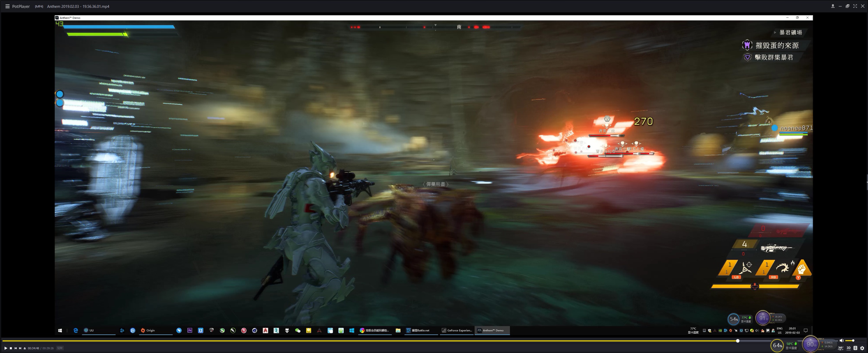Open the Windows notification center icon
Viewport: 868px width, 353px height.
pyautogui.click(x=806, y=330)
